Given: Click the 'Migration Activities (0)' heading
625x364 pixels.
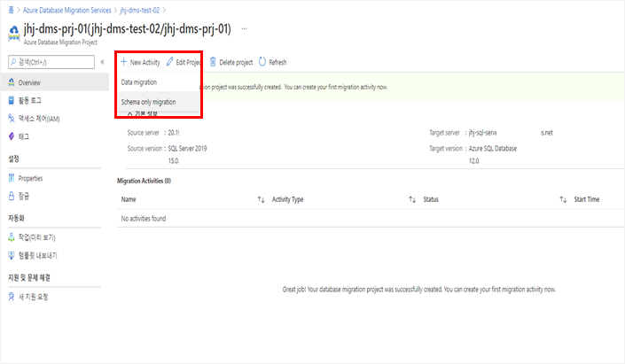Looking at the screenshot, I should [144, 181].
